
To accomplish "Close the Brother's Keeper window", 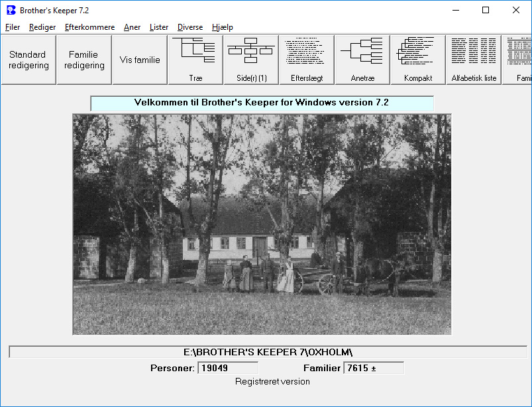I will (x=515, y=10).
